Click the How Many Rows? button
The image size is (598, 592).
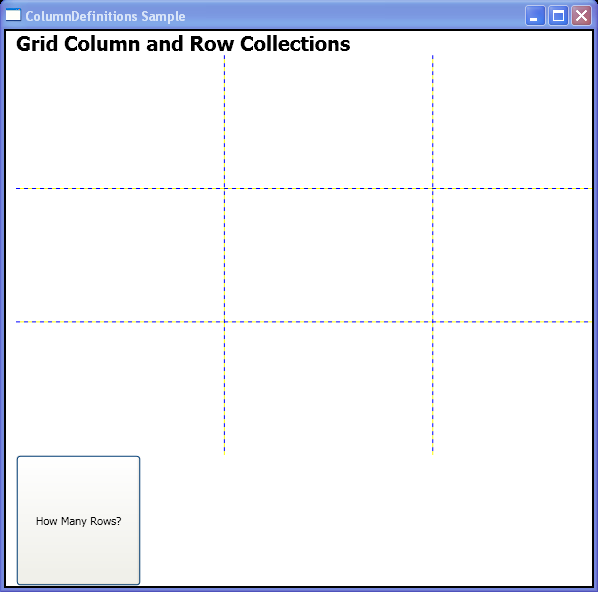78,520
